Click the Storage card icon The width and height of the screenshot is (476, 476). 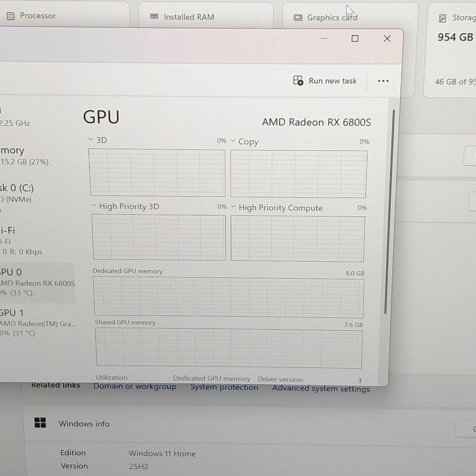[x=442, y=18]
